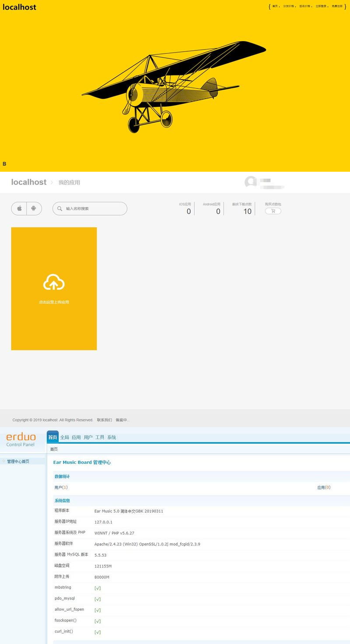350x644 pixels.
Task: Select 管理中心首页 in the left sidebar
Action: tap(18, 461)
